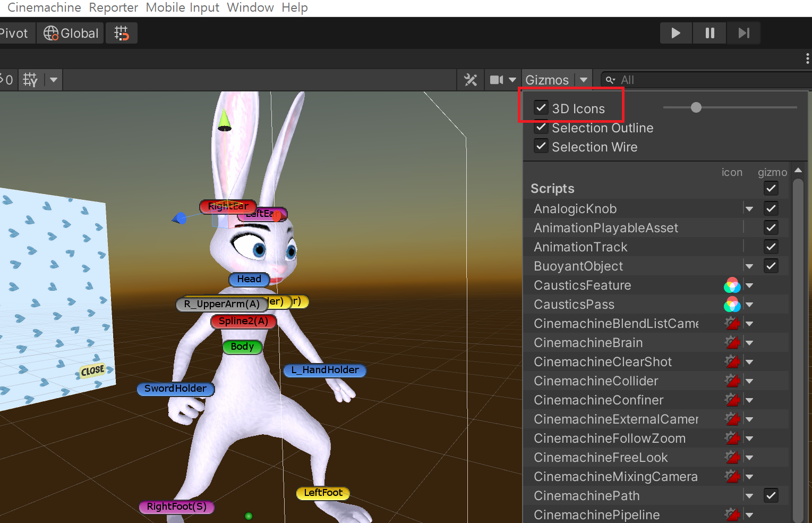Select the Body bone label

point(242,347)
